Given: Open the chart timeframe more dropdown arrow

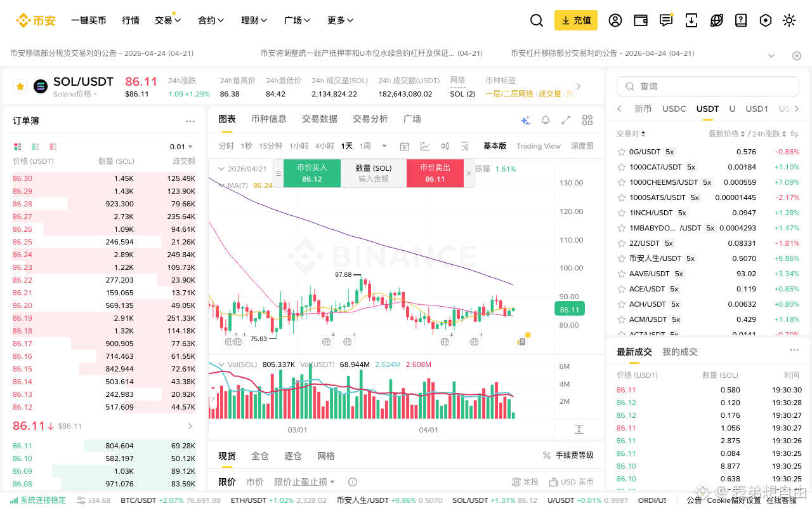Looking at the screenshot, I should [x=384, y=146].
